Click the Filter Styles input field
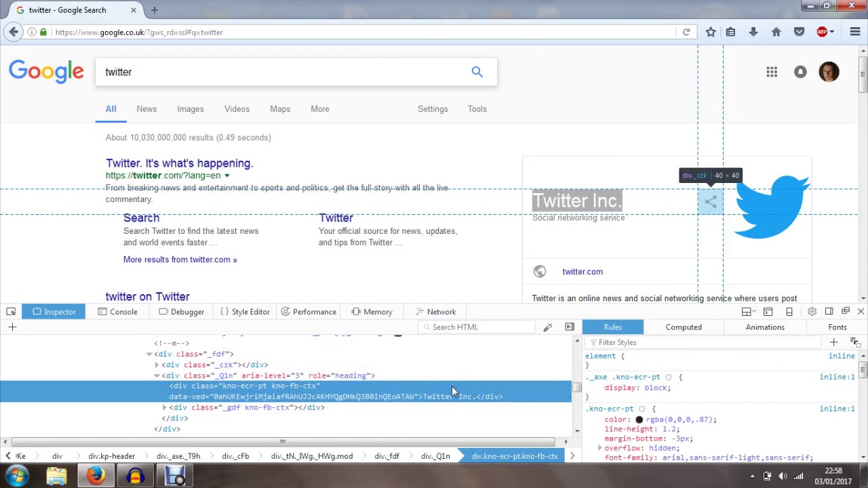Screen dimensions: 868x488 [x=705, y=342]
